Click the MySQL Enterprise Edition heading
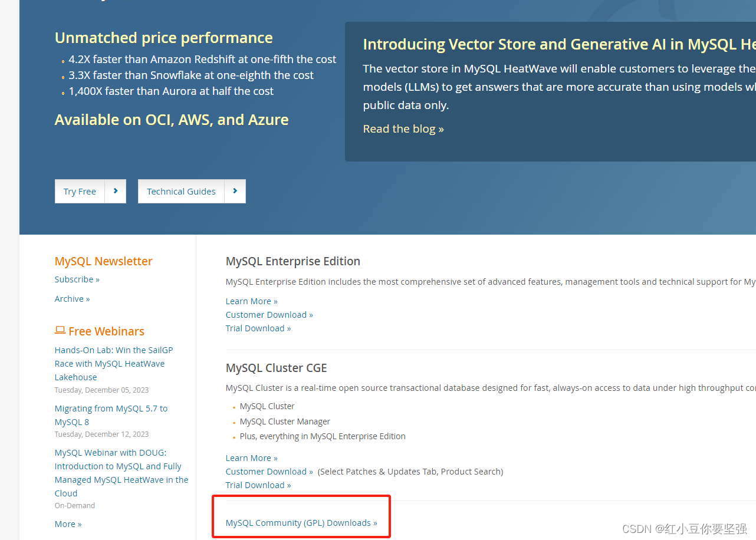756x540 pixels. point(293,261)
